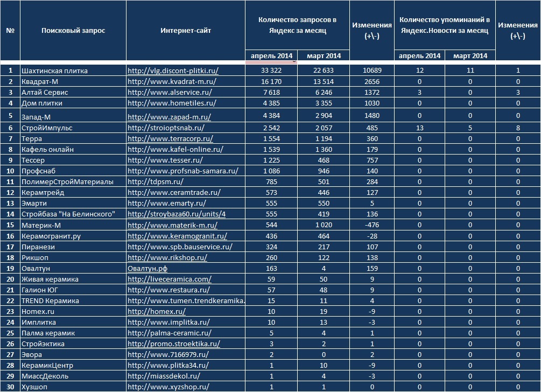Image resolution: width=541 pixels, height=392 pixels.
Task: Open the www.ceramtrade.ru link
Action: coord(174,192)
